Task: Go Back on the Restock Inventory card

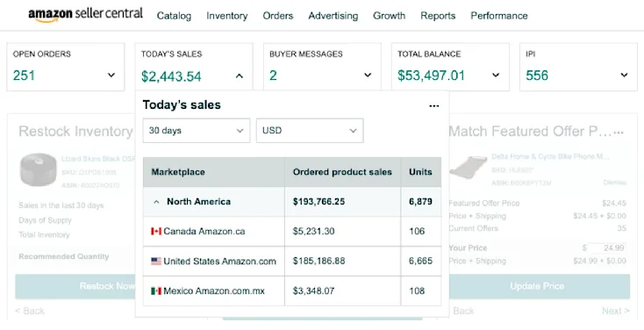Action: click(x=30, y=311)
